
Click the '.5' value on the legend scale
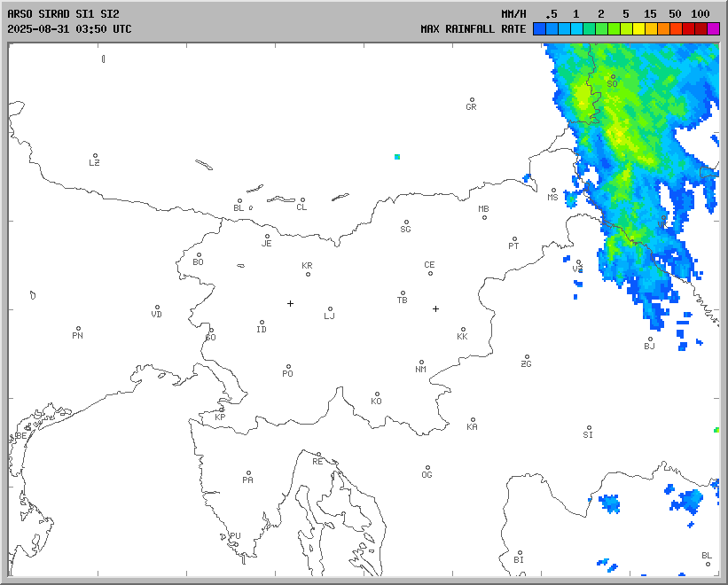(552, 14)
